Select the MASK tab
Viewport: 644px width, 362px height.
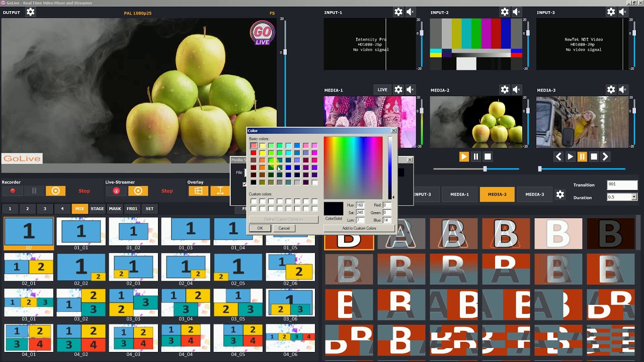(115, 209)
